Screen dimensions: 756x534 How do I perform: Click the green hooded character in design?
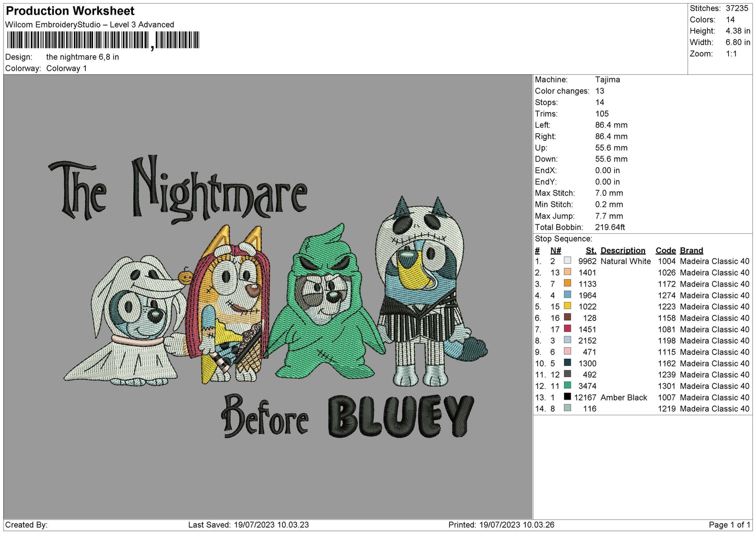click(x=323, y=303)
